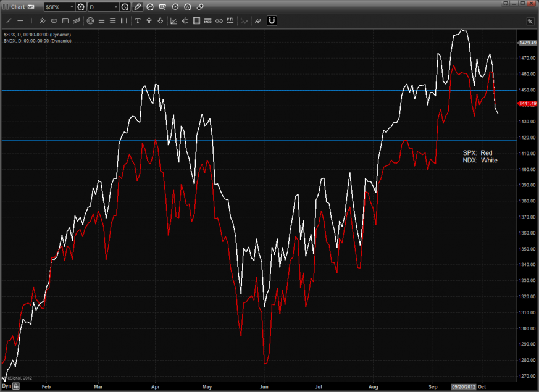Click the circled A alerts icon
This screenshot has height=392, width=539.
coord(188,7)
